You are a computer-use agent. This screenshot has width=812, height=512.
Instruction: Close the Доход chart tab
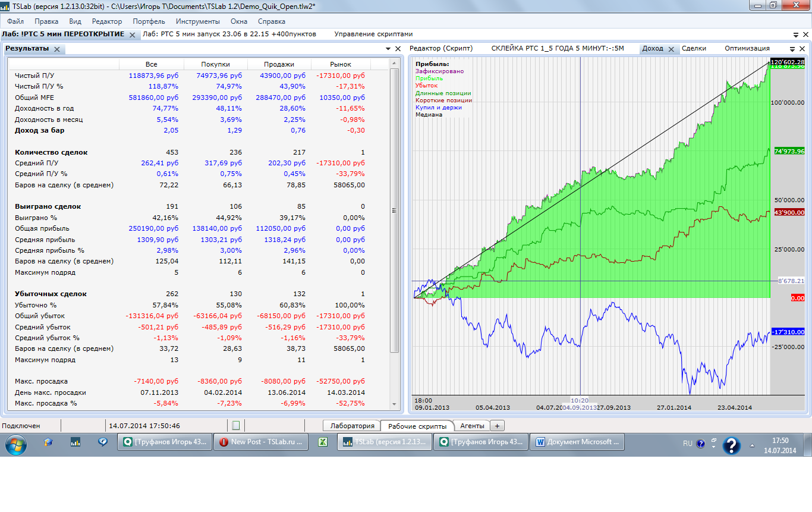(671, 49)
